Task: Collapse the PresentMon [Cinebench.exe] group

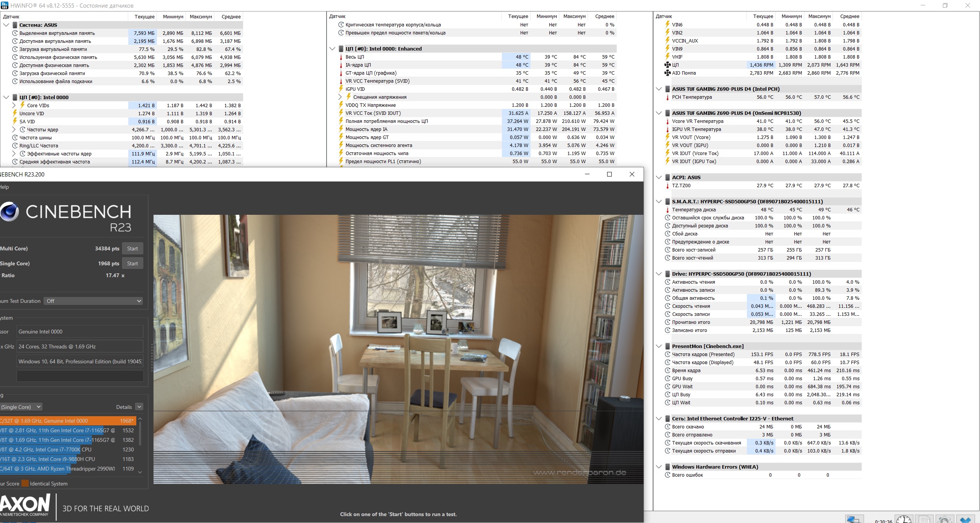Action: click(x=658, y=346)
